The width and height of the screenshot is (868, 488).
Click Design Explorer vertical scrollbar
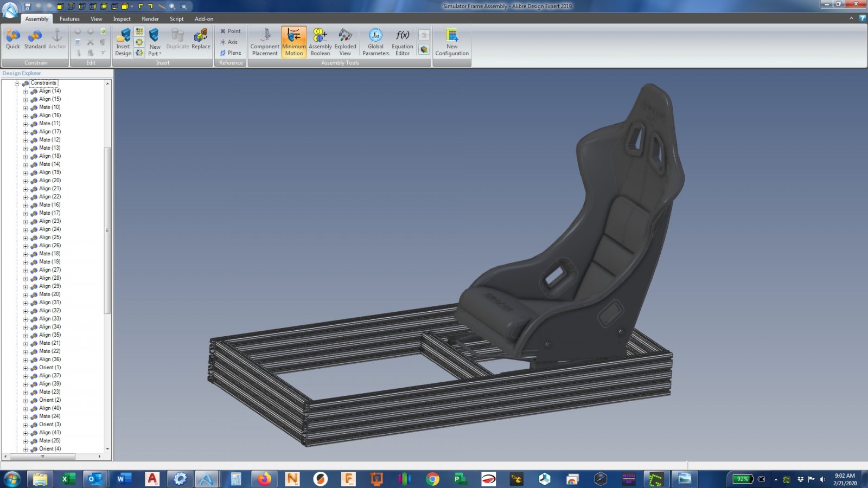[107, 230]
